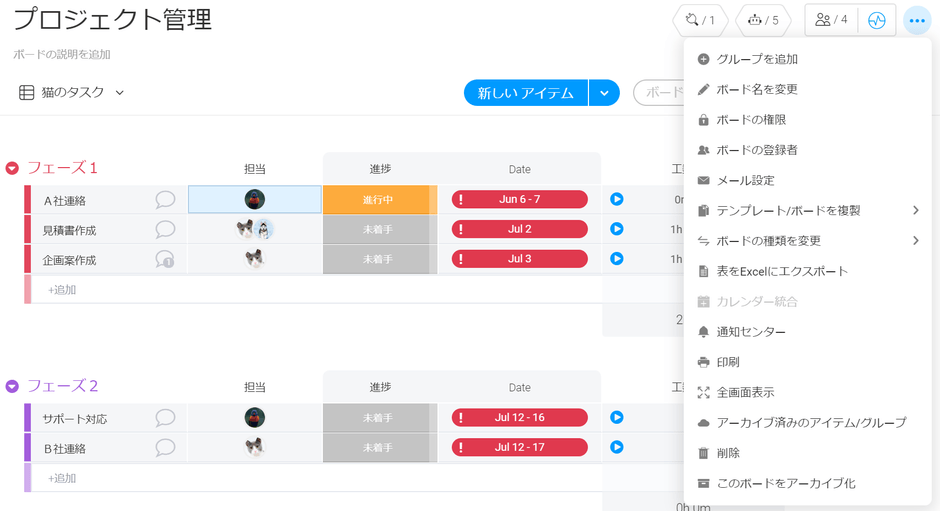Screen dimensions: 940x511
Task: Collapse the フェーズ２ group
Action: coord(12,386)
